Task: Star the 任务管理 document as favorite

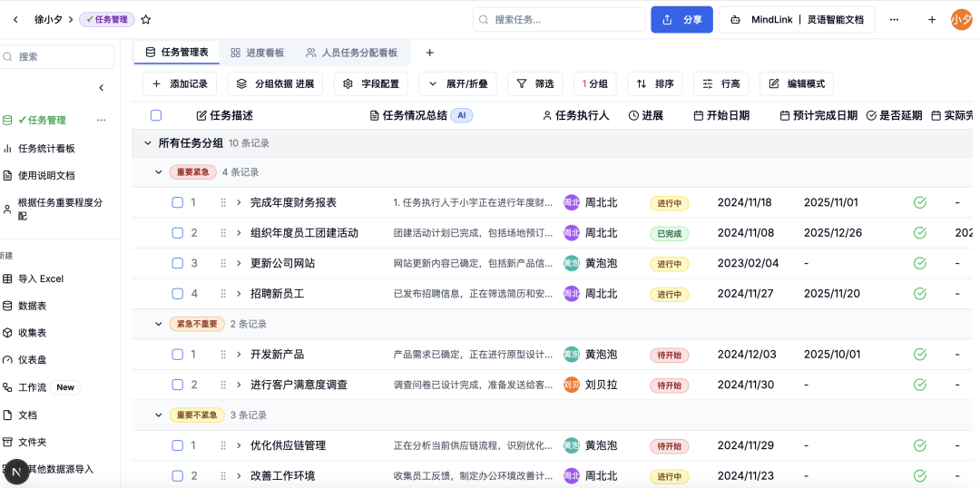Action: tap(145, 20)
